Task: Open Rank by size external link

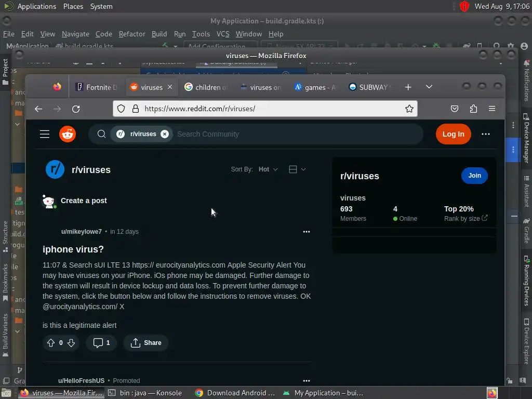Action: (466, 219)
